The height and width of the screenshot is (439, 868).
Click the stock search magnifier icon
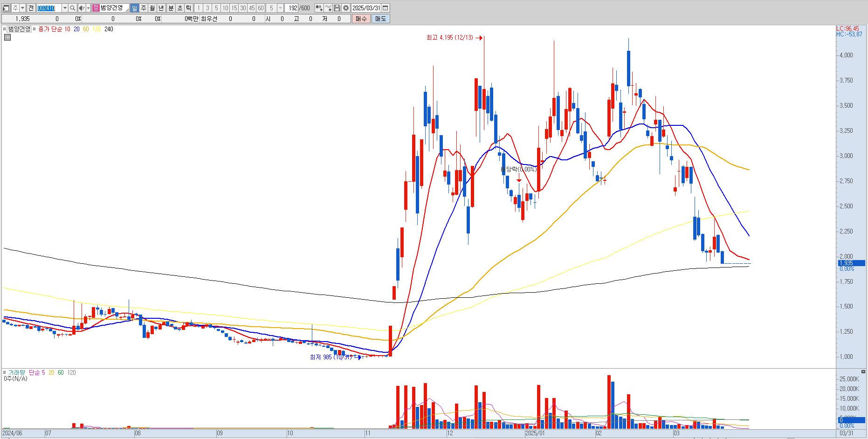pos(72,8)
